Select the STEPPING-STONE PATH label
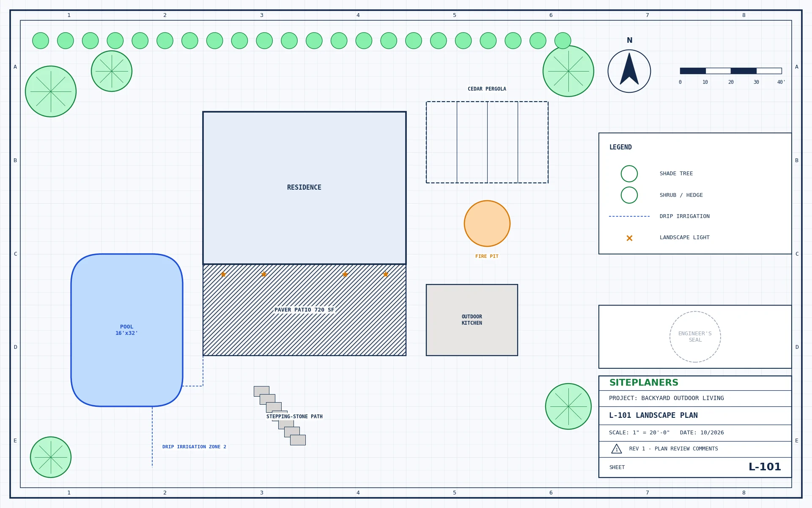This screenshot has width=812, height=508. [x=294, y=417]
